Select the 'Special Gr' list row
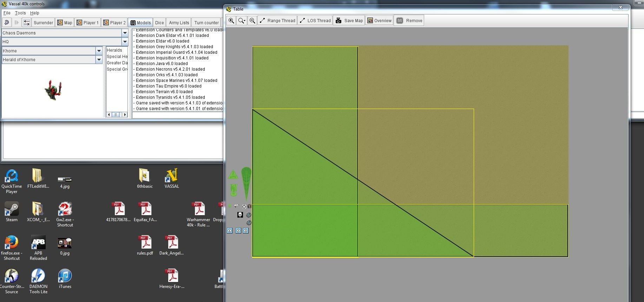This screenshot has width=644, height=302. 117,69
